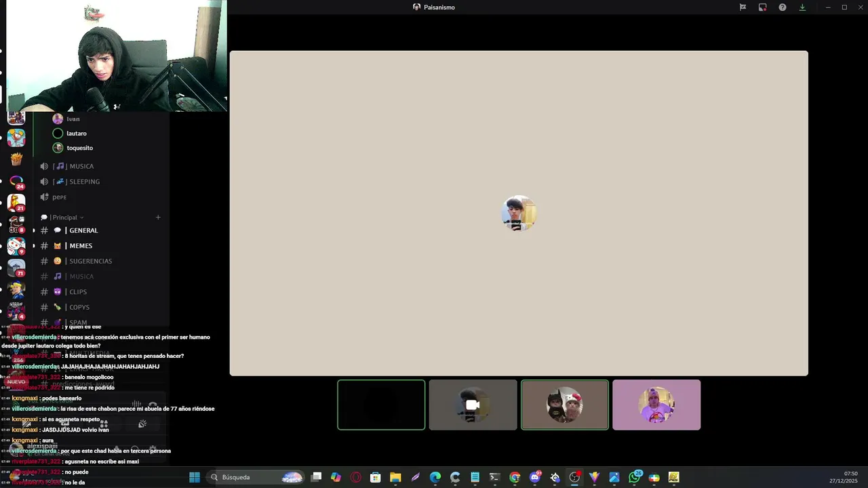
Task: Open Microsoft Store from the taskbar
Action: 376,477
